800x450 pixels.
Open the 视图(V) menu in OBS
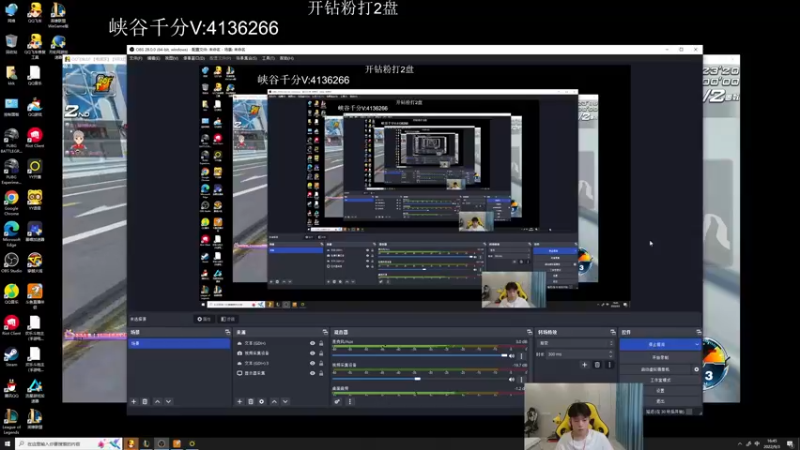click(x=171, y=58)
